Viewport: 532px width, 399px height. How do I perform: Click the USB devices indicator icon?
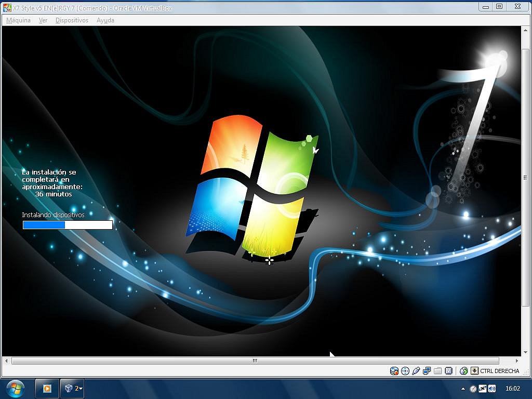[416, 371]
